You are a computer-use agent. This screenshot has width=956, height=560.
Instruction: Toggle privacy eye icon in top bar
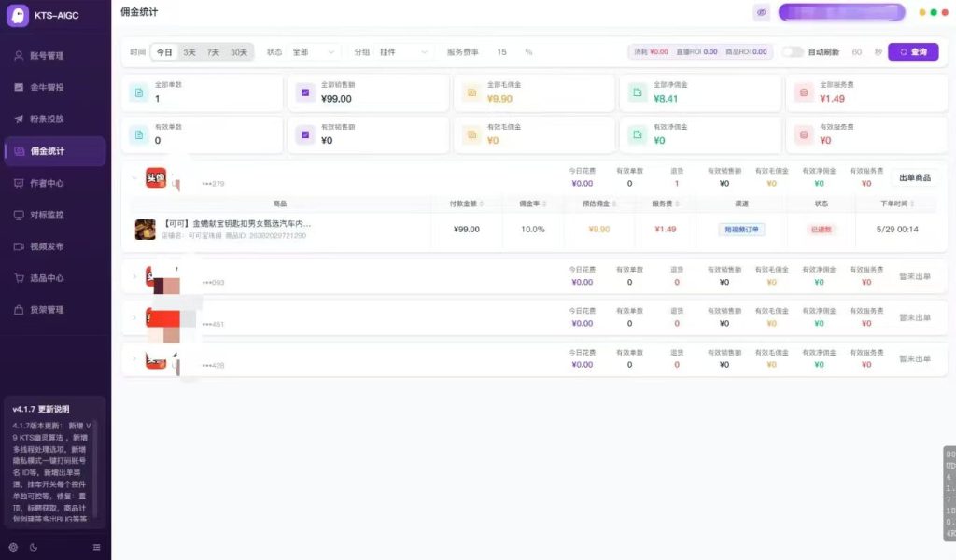pos(762,12)
